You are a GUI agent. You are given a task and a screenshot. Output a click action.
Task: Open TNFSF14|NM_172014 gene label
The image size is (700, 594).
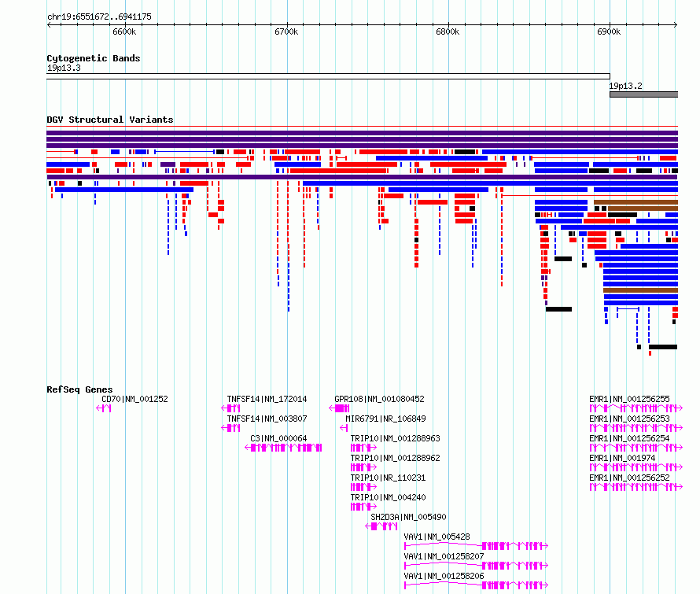(267, 399)
